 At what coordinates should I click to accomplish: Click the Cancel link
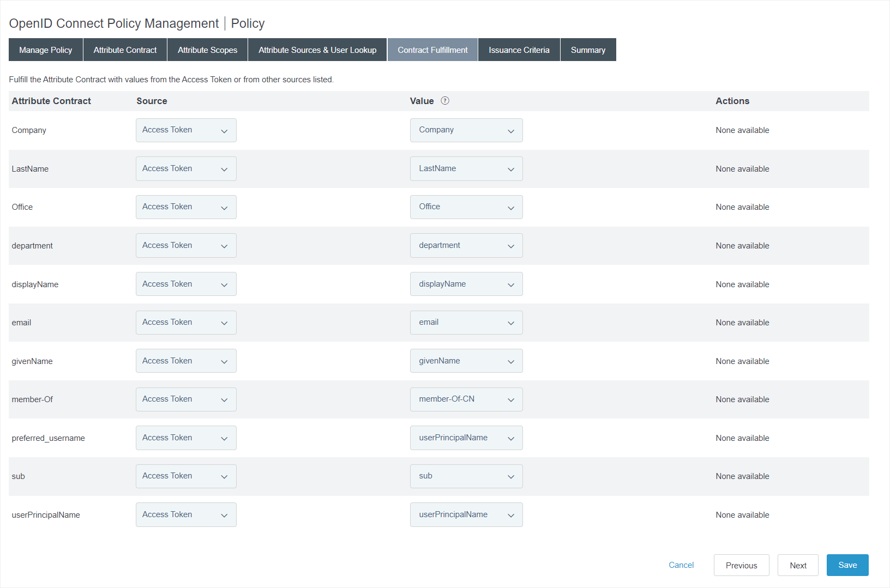click(x=681, y=565)
